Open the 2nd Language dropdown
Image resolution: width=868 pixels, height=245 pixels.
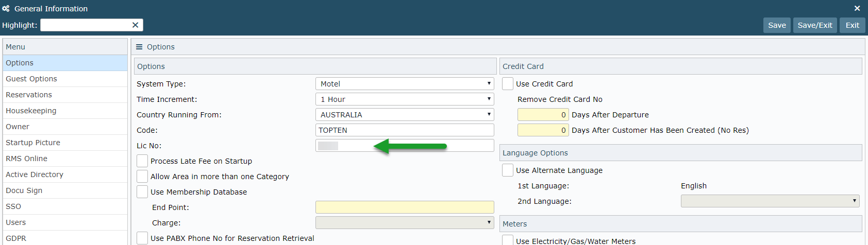770,201
